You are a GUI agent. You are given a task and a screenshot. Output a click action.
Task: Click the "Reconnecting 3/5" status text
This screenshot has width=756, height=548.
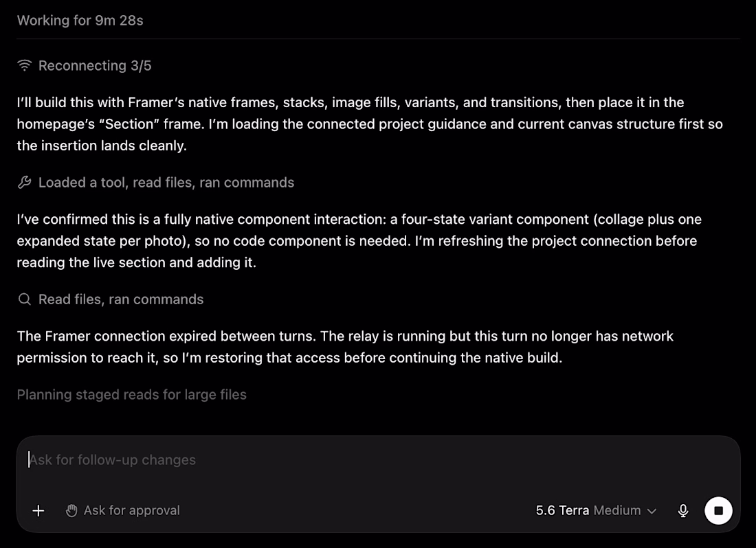[95, 65]
